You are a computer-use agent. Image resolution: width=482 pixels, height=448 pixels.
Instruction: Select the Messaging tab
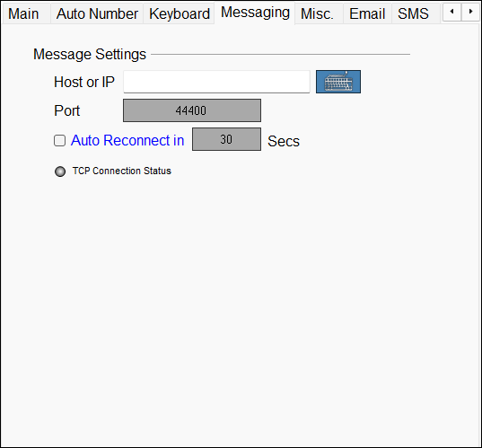click(255, 13)
